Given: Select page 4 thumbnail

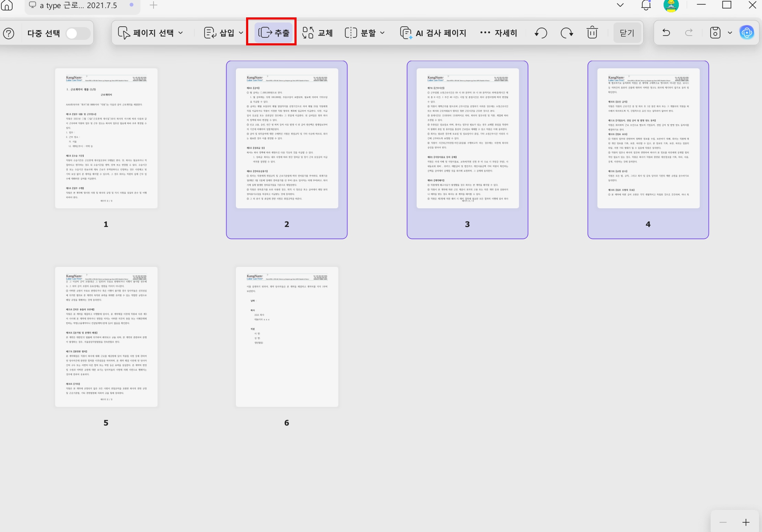Looking at the screenshot, I should pyautogui.click(x=648, y=138).
